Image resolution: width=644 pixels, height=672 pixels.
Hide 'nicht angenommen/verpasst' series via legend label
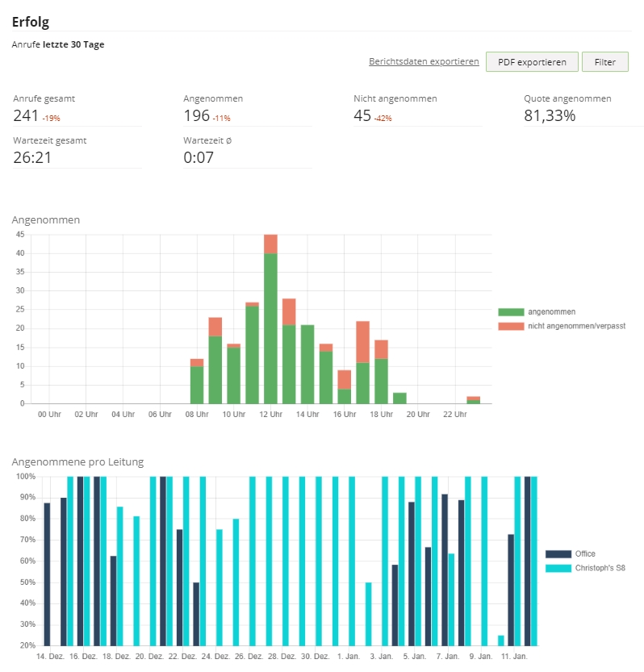coord(576,326)
